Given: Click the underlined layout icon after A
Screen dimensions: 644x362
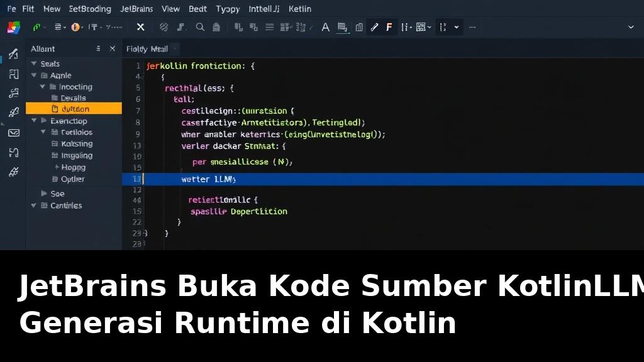Looking at the screenshot, I should [x=342, y=28].
